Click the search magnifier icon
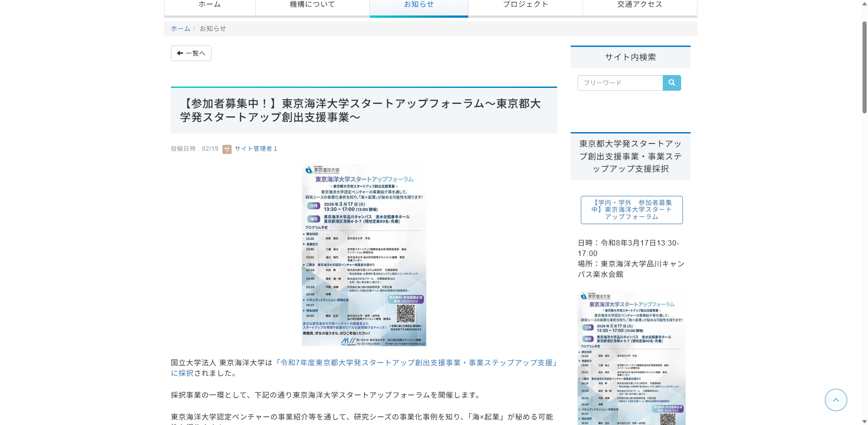 671,82
